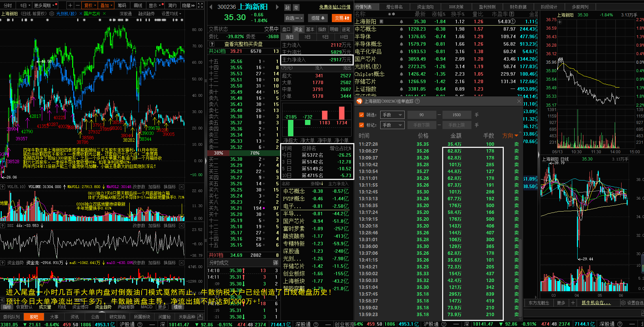
Task: Toggle 复权 adjustment mode
Action: 90,5
